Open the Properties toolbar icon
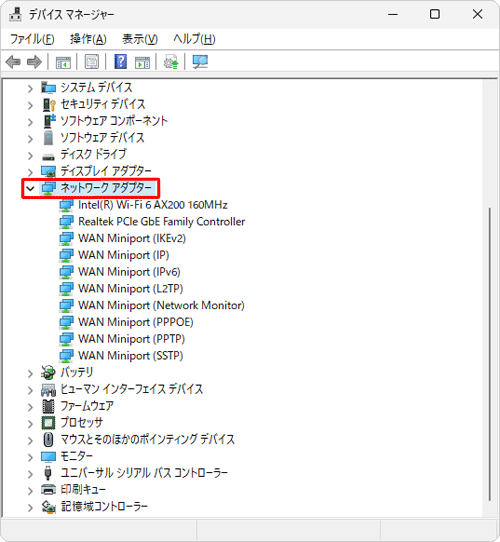 [x=92, y=62]
